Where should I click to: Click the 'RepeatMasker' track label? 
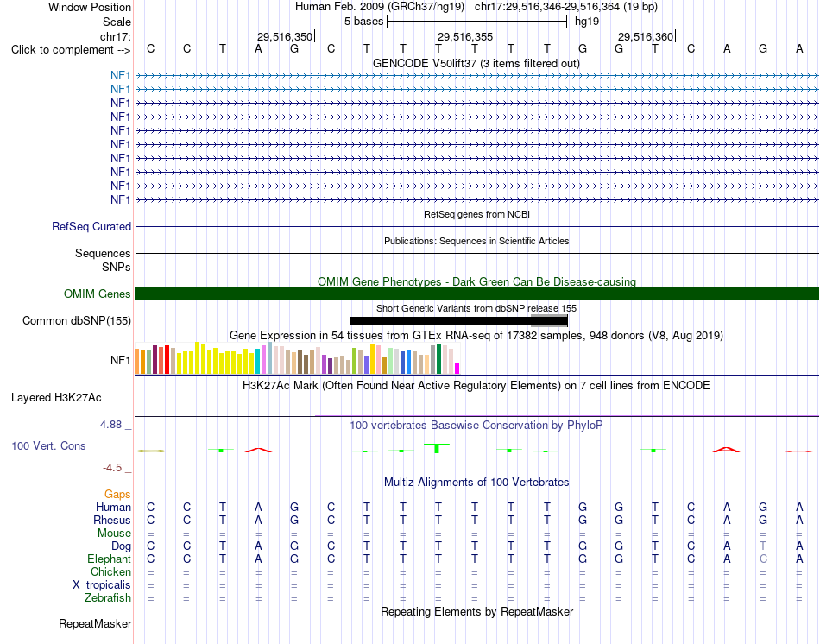(x=95, y=623)
